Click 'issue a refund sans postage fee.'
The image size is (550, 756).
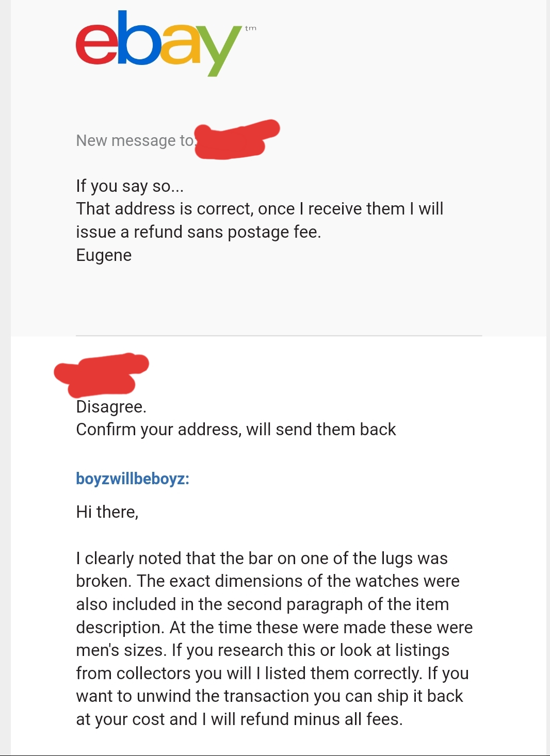coord(199,232)
